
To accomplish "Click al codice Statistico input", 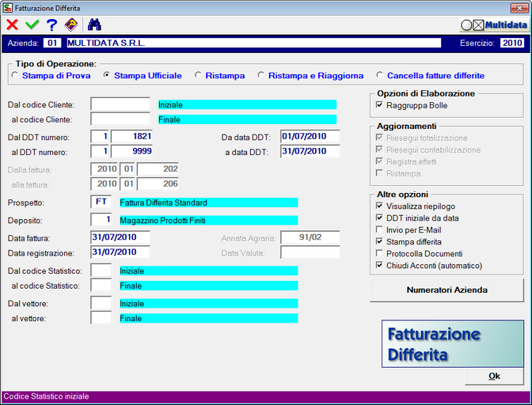I will pos(101,285).
